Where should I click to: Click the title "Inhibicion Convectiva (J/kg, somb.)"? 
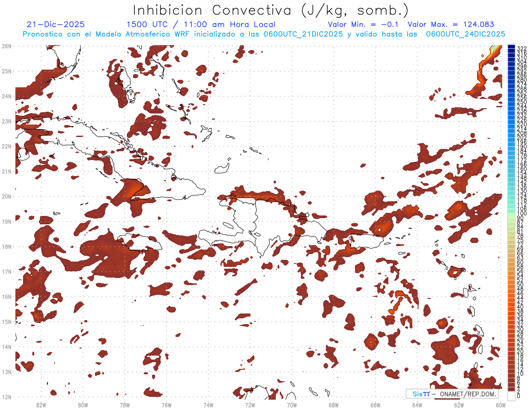pos(271,10)
